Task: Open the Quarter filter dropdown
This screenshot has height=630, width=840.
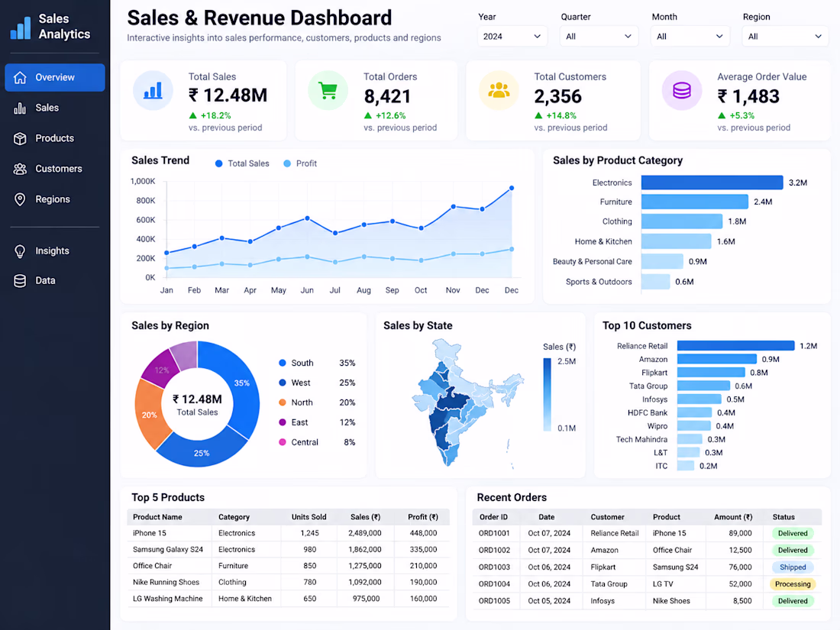Action: tap(599, 37)
